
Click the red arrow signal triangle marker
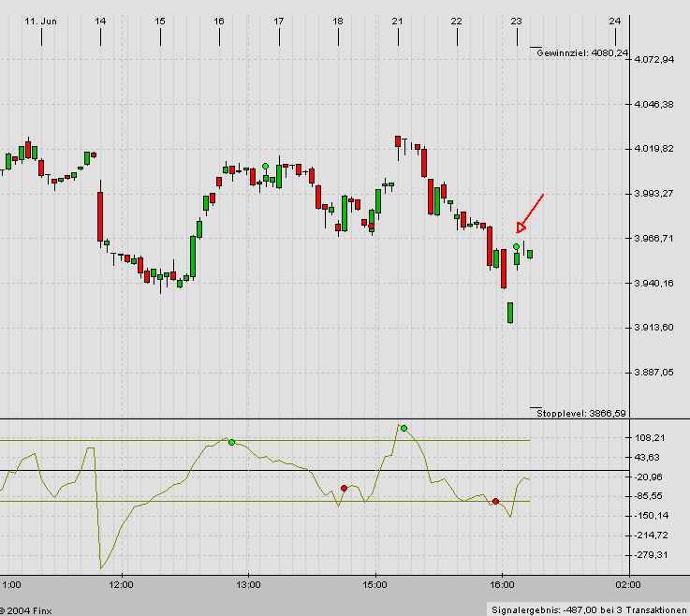(x=521, y=227)
